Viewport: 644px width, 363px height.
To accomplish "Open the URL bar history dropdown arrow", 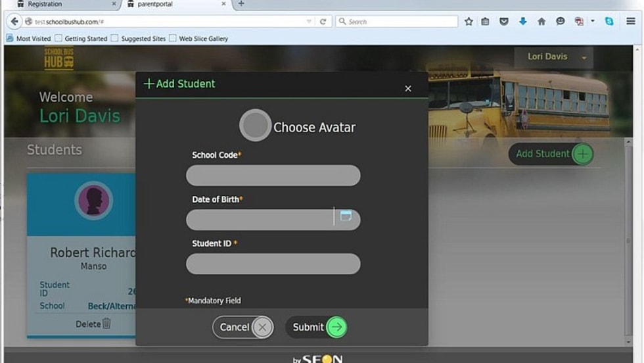I will click(x=310, y=22).
